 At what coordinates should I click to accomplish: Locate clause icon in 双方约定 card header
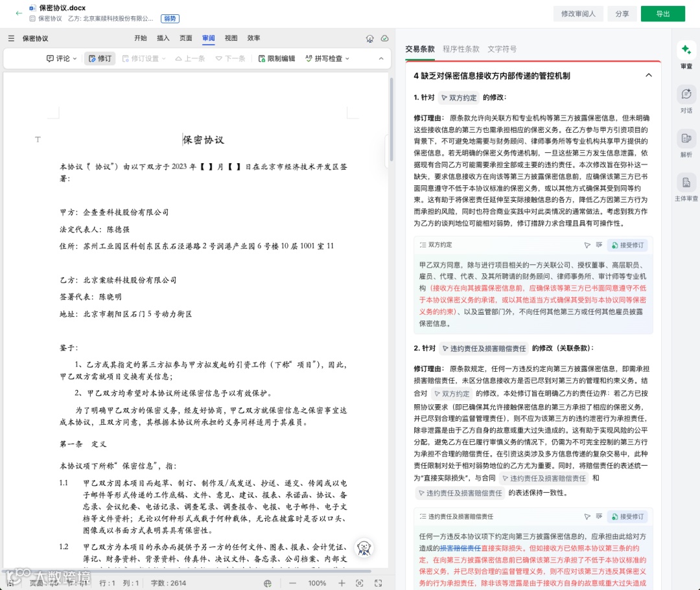pos(587,245)
